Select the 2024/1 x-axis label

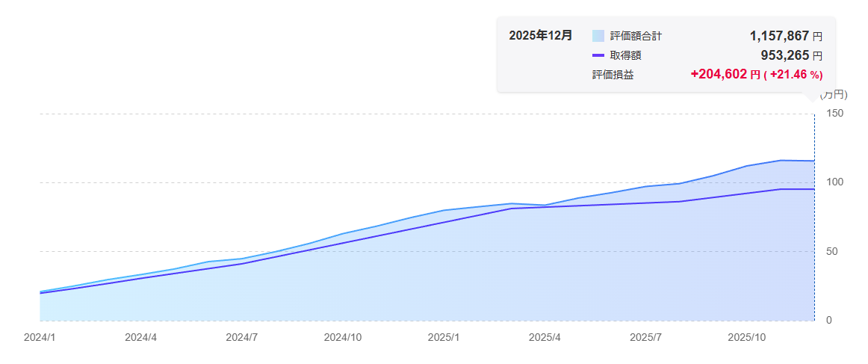coord(40,338)
